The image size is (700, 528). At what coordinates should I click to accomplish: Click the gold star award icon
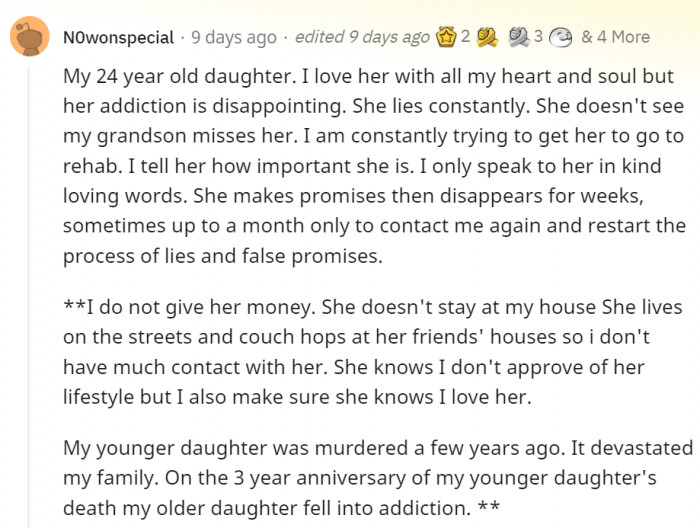[x=447, y=37]
